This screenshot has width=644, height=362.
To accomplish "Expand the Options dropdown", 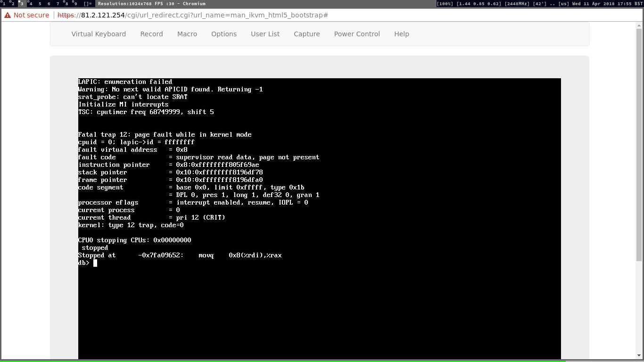I will pos(224,34).
